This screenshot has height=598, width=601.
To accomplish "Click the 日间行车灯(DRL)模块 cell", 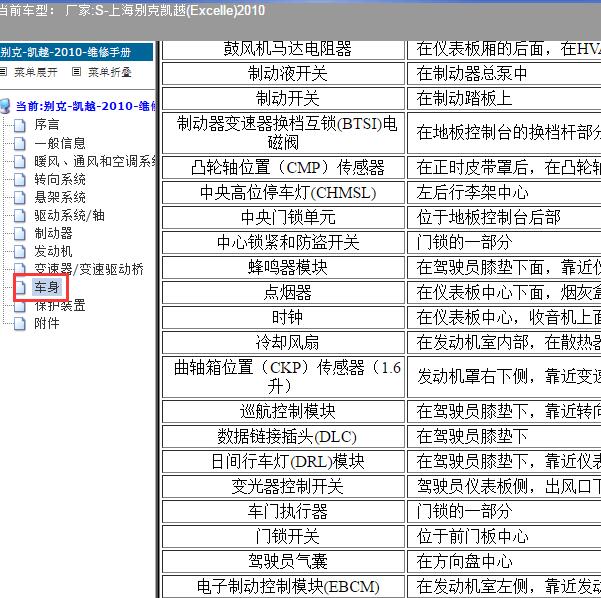I will point(283,461).
